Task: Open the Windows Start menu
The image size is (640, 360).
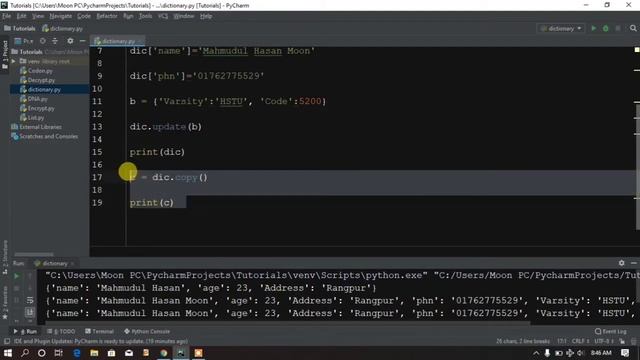Action: 8,353
